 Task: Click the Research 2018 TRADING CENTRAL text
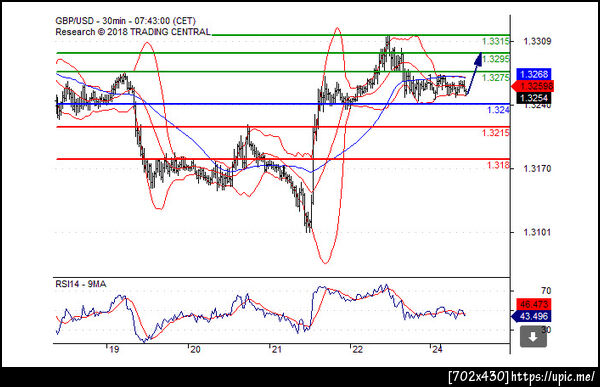coord(133,32)
